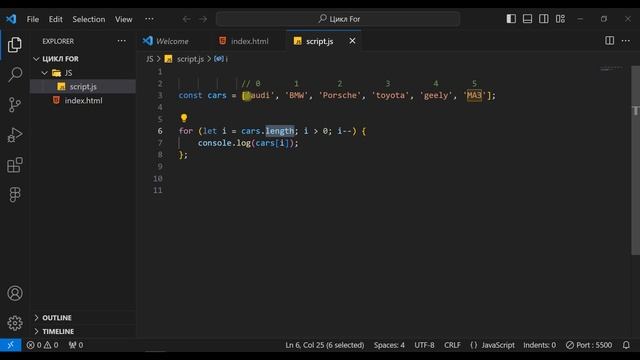Click the lightbulb code action icon
The width and height of the screenshot is (640, 360).
tap(184, 118)
